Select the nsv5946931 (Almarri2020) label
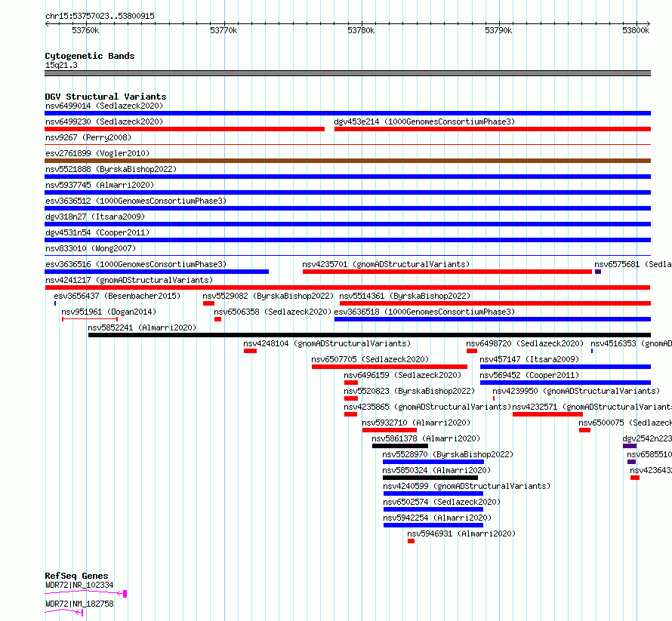The height and width of the screenshot is (621, 672). pos(461,533)
